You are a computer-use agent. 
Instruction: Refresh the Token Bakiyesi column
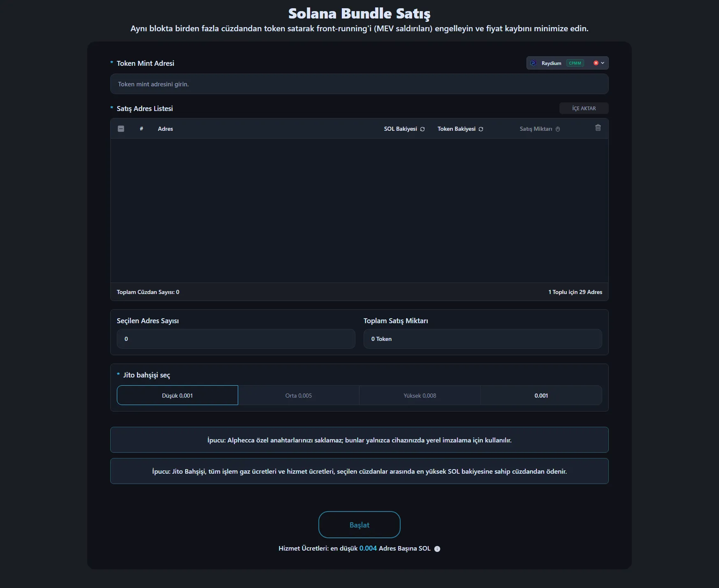(481, 129)
